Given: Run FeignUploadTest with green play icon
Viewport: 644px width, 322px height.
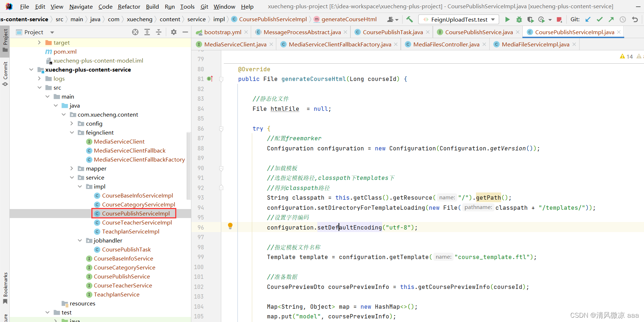Looking at the screenshot, I should pyautogui.click(x=507, y=19).
